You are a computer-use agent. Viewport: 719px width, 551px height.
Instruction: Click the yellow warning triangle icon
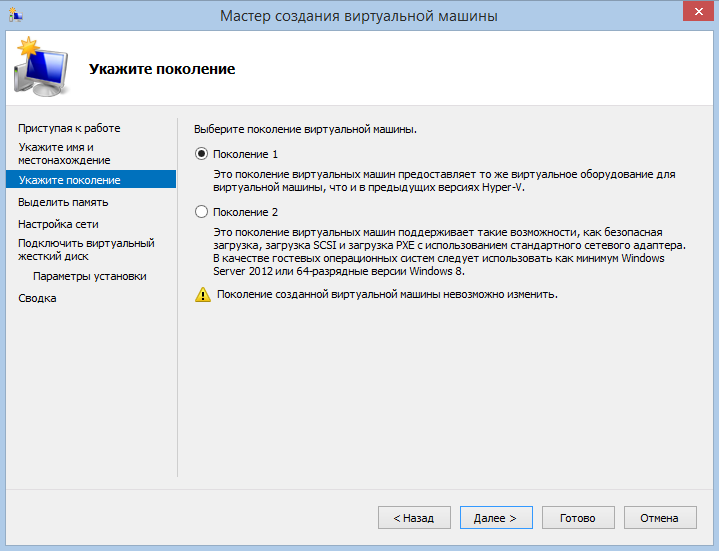tap(203, 295)
